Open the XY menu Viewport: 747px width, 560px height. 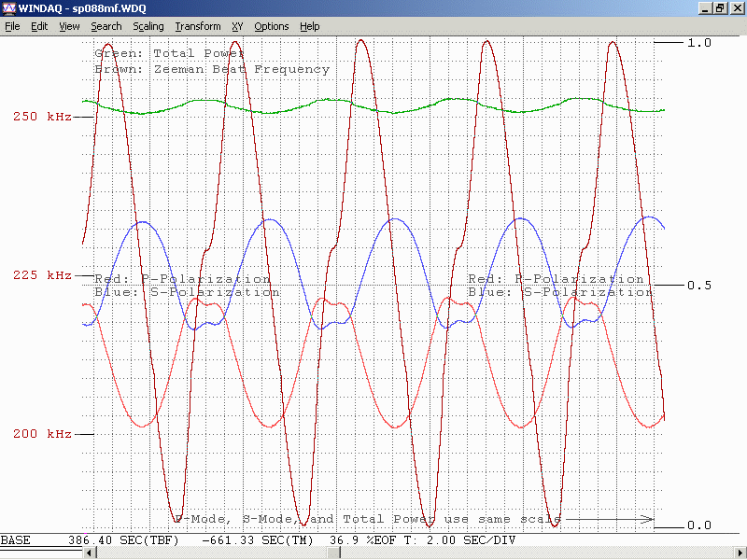[x=237, y=26]
